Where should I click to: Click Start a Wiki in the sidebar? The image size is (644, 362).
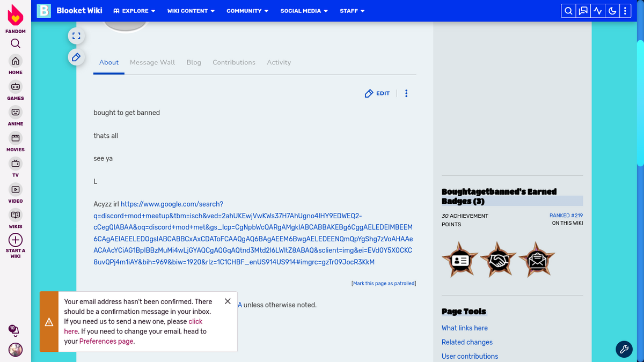15,240
